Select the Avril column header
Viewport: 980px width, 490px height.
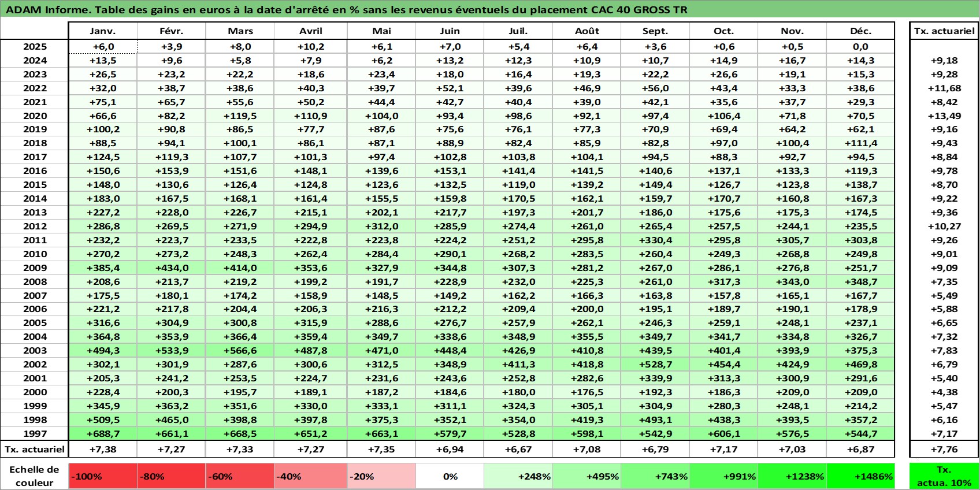[x=311, y=31]
